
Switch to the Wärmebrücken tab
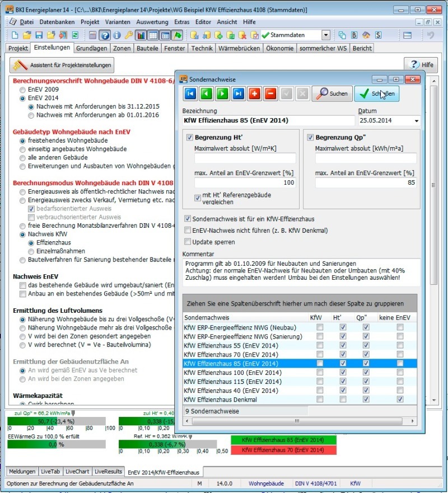point(239,49)
